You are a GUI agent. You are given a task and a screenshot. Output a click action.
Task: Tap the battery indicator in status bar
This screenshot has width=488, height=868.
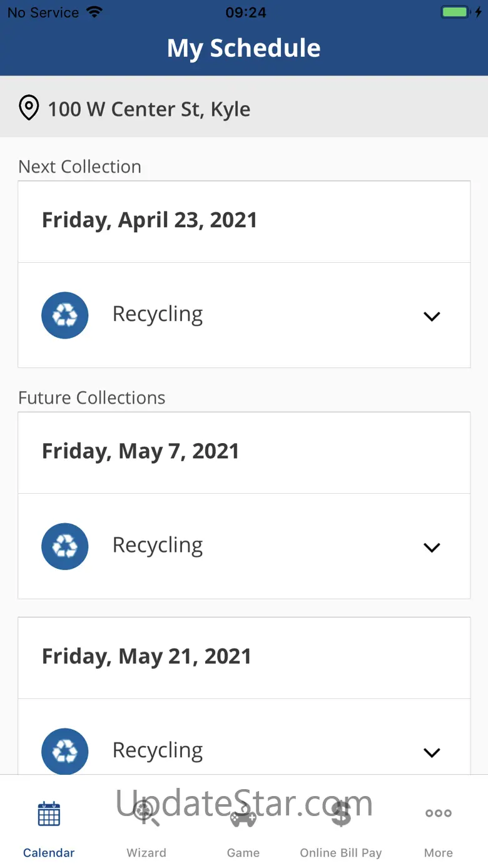tap(455, 12)
